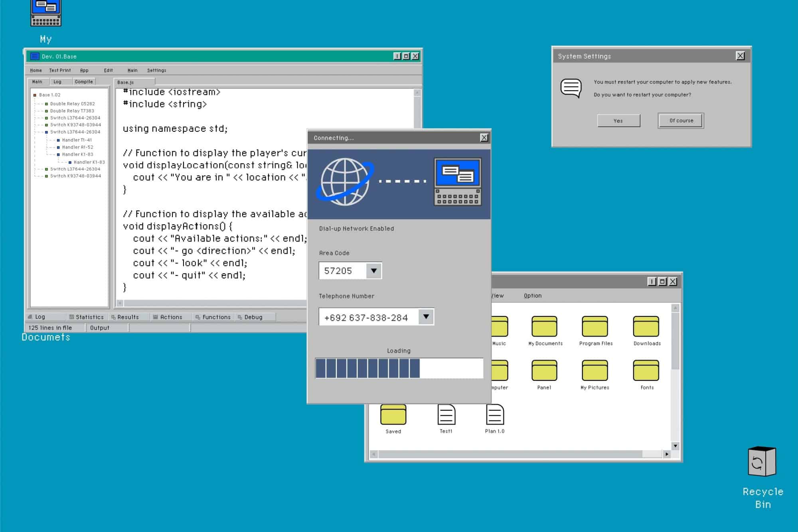
Task: Switch to the Functions bottom tab
Action: tap(213, 317)
